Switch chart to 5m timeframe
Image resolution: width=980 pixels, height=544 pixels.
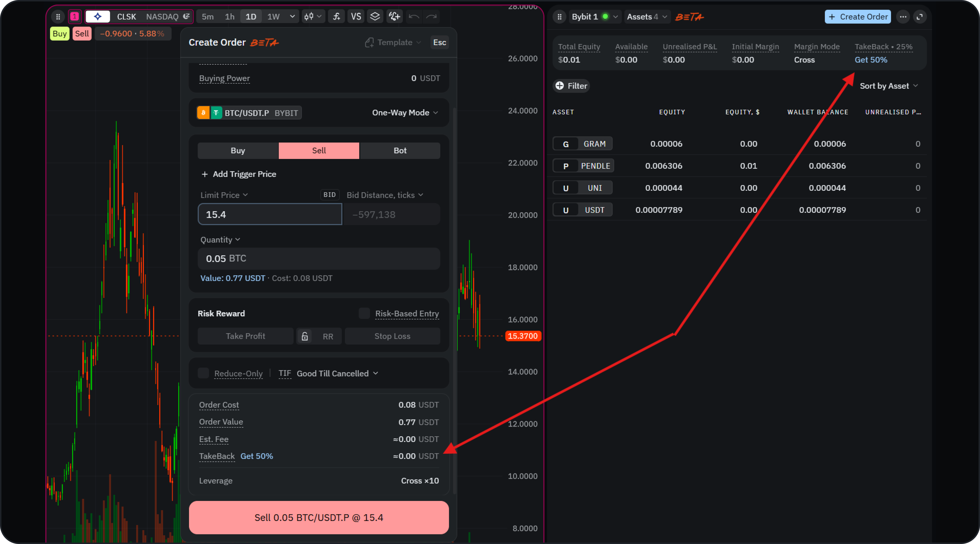pyautogui.click(x=208, y=17)
